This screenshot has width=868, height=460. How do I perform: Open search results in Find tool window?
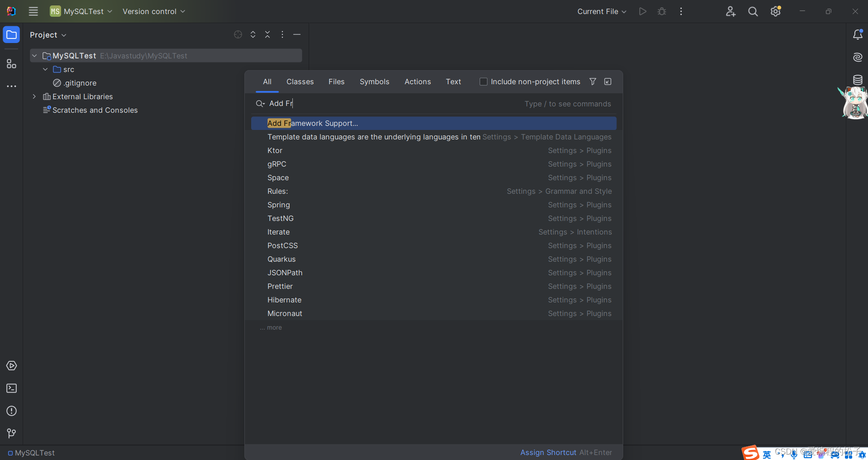click(x=608, y=81)
